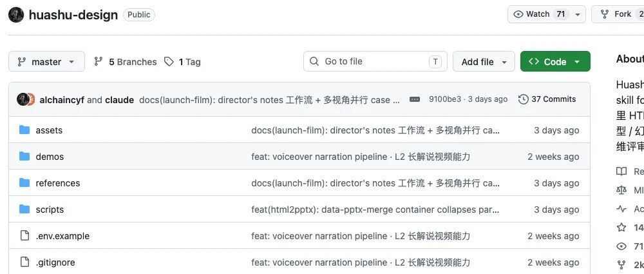The width and height of the screenshot is (644, 274).
Task: Click the watchers eye icon in sidebar
Action: pos(621,246)
